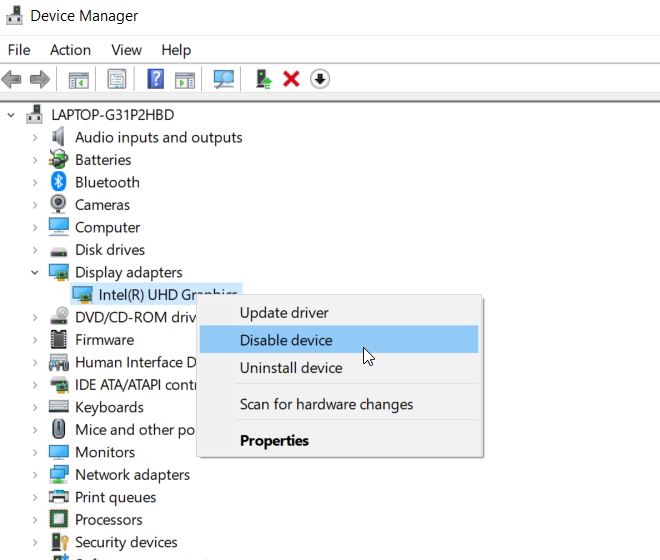Click the Security devices key icon

click(x=59, y=542)
